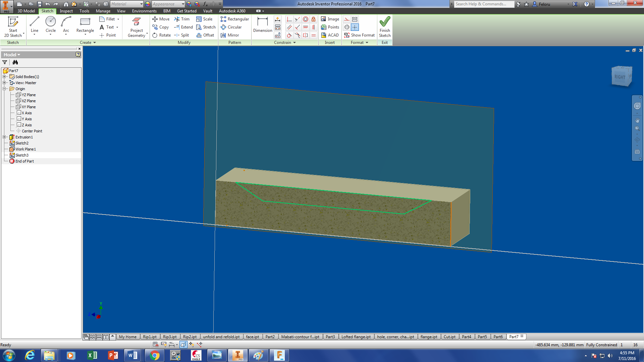Click the Project Geometry tool

coord(137,27)
